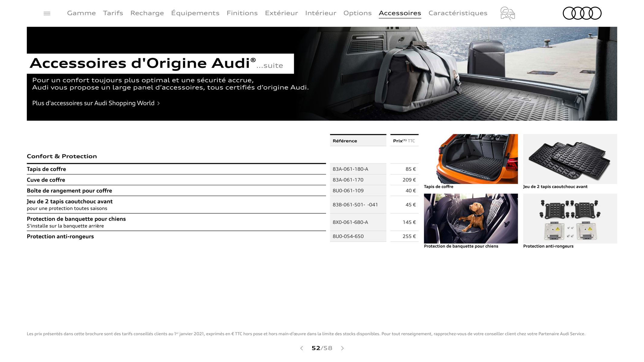Click reference 8U0-054-650
Image resolution: width=644 pixels, height=362 pixels.
(348, 236)
